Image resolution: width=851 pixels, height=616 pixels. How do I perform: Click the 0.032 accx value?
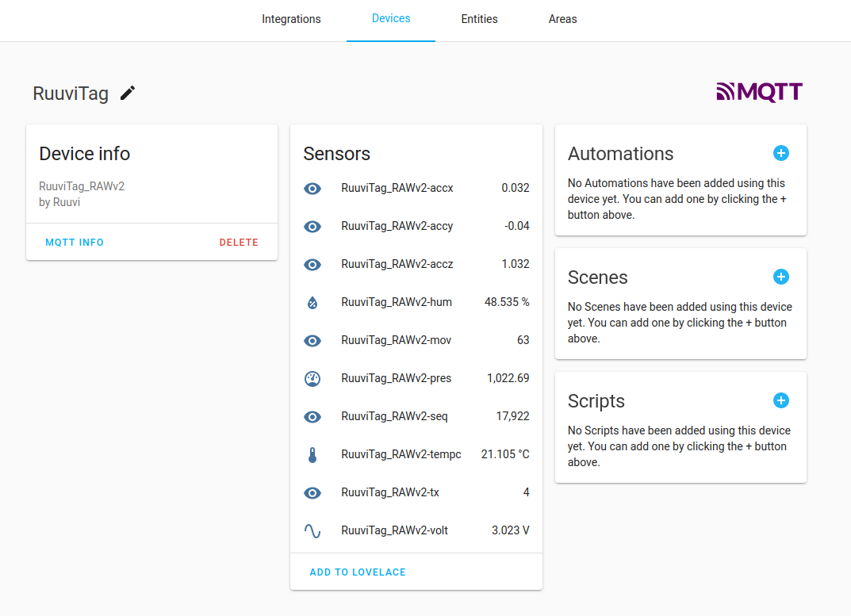coord(515,188)
